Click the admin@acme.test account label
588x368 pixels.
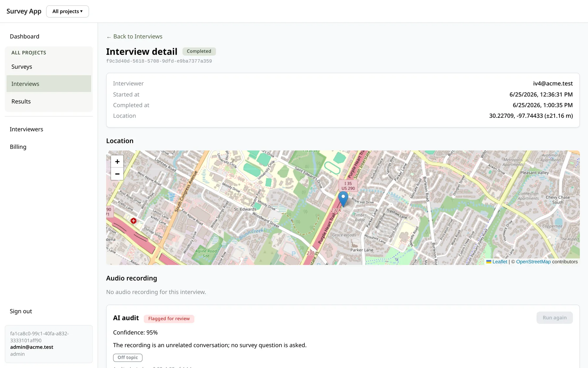pyautogui.click(x=32, y=347)
